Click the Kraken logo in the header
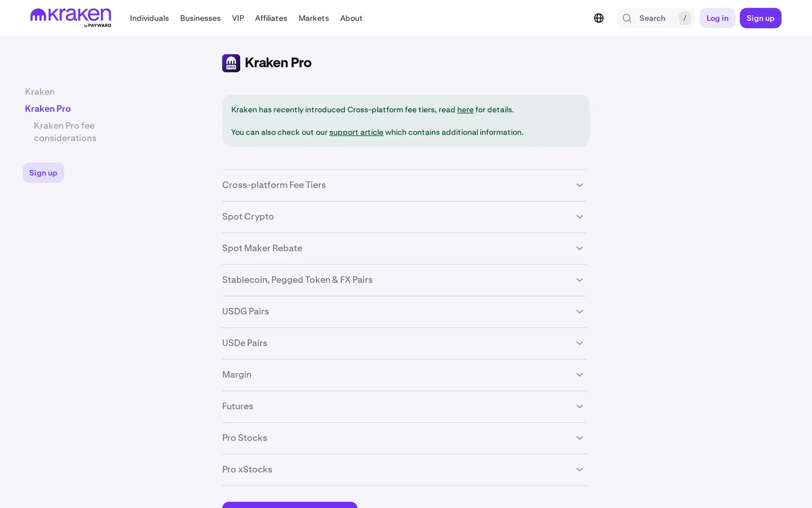Screen dimensions: 812x508 (x=71, y=17)
